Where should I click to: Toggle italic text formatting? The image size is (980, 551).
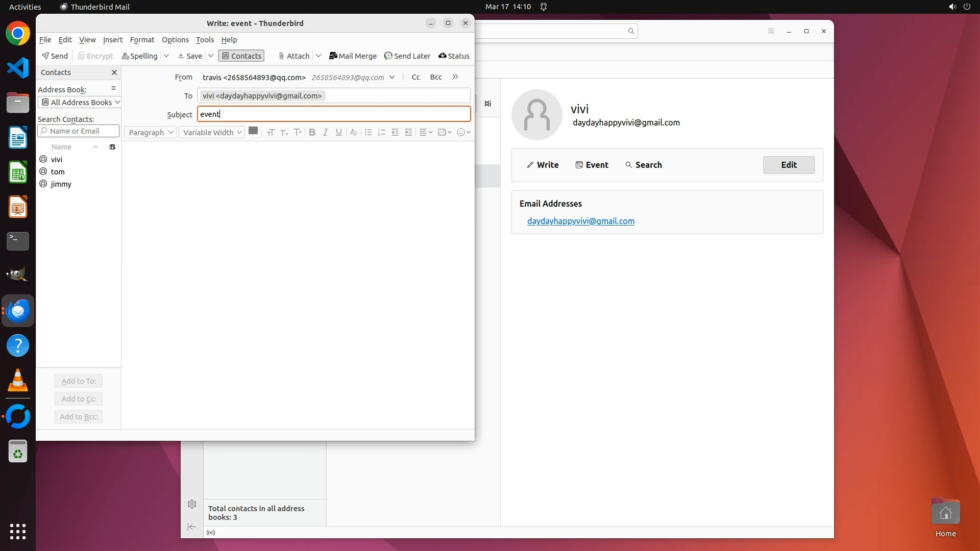[325, 132]
